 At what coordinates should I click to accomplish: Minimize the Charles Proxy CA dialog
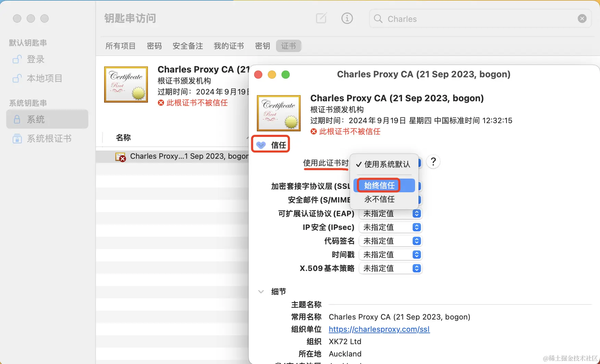tap(272, 75)
